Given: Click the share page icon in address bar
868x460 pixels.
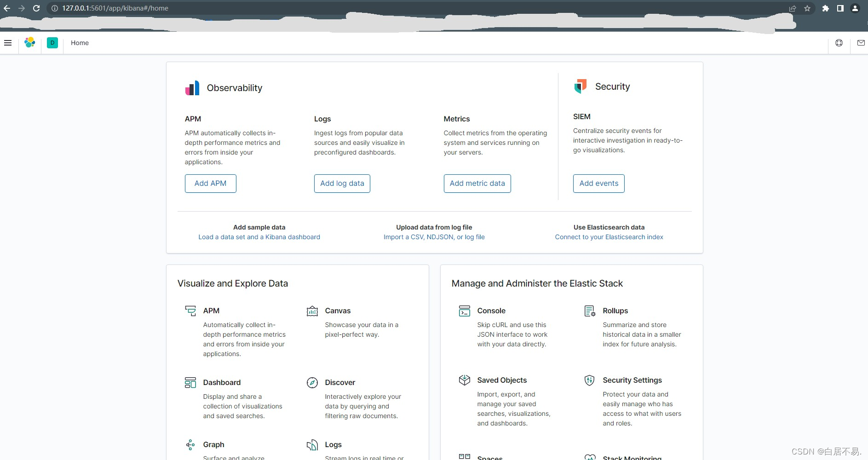Looking at the screenshot, I should 793,8.
